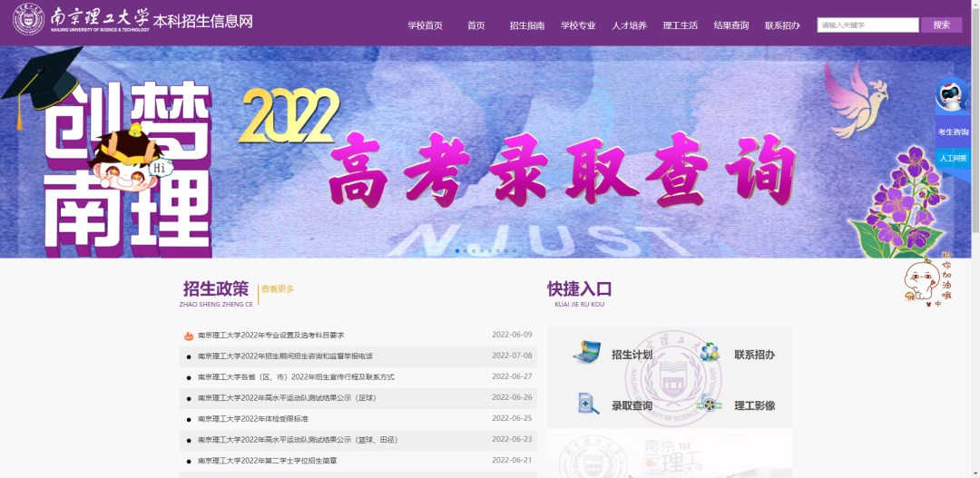Select the 人才培养 menu item

pyautogui.click(x=629, y=25)
